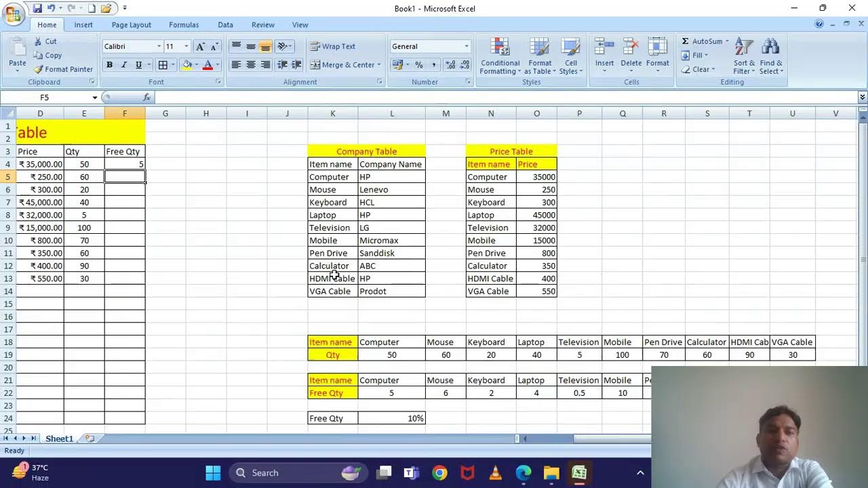Open the View tab
868x488 pixels.
coord(300,24)
